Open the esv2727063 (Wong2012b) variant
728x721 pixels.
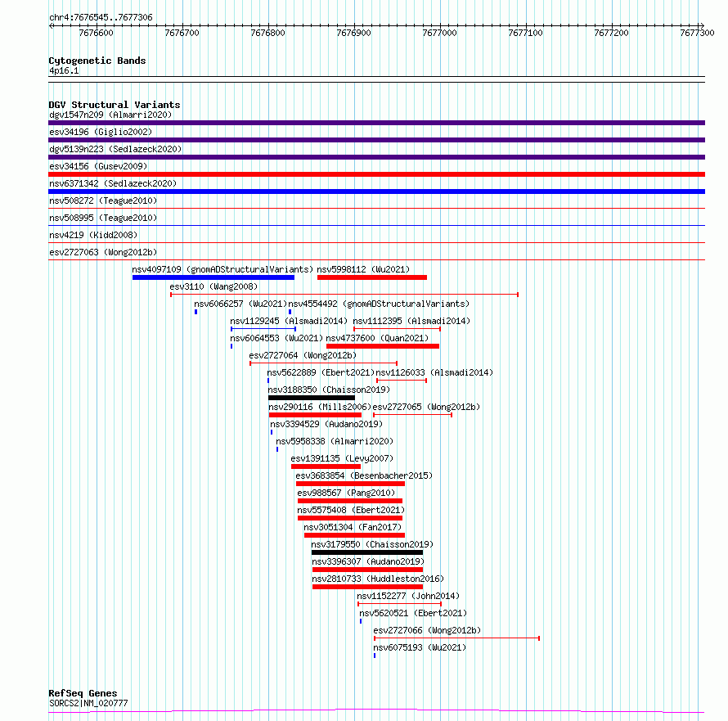pyautogui.click(x=103, y=252)
